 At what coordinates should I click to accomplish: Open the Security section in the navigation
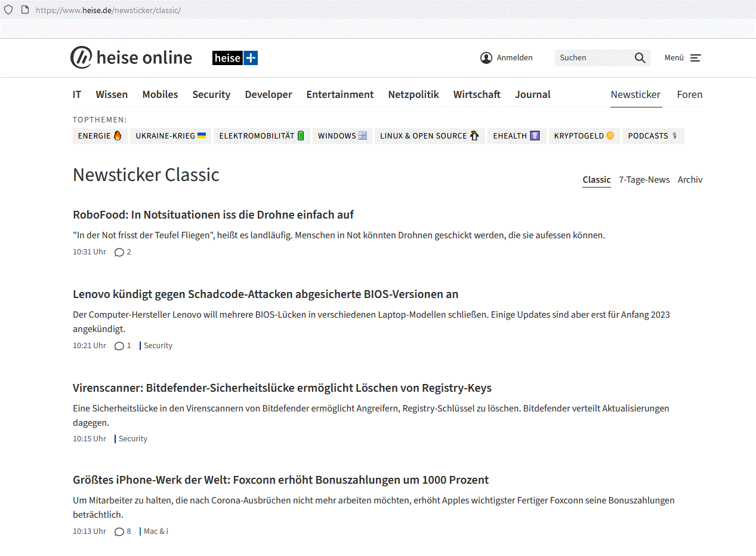pos(211,94)
